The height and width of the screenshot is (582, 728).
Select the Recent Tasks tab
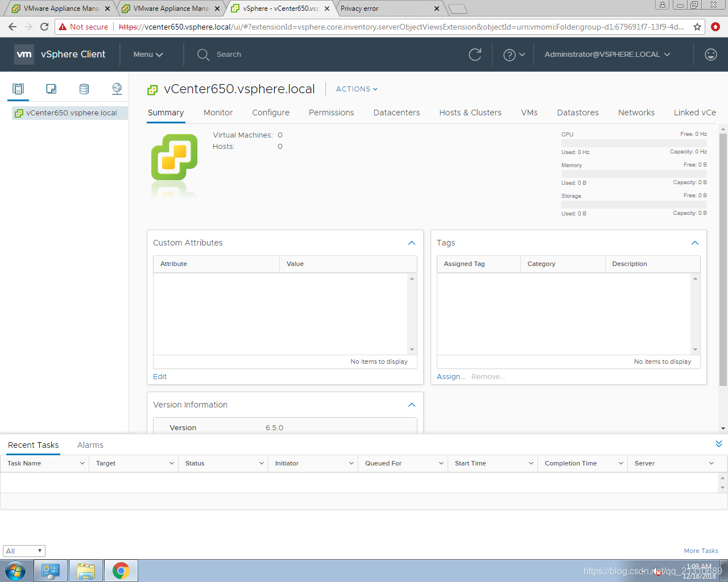point(33,445)
